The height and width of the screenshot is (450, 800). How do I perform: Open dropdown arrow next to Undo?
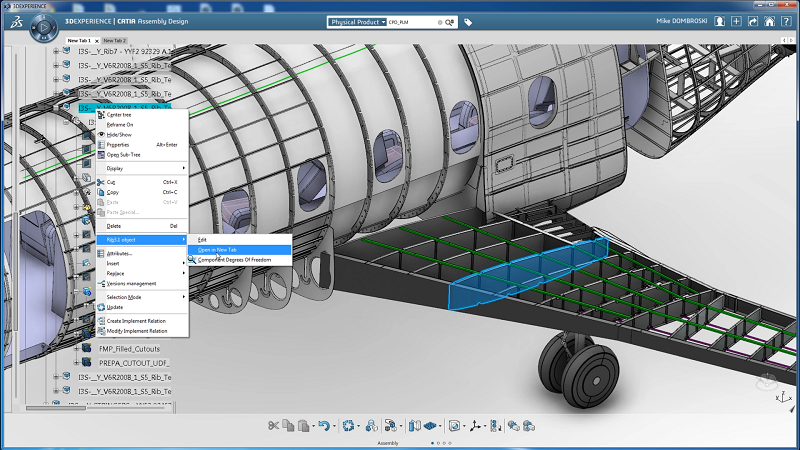coord(333,425)
